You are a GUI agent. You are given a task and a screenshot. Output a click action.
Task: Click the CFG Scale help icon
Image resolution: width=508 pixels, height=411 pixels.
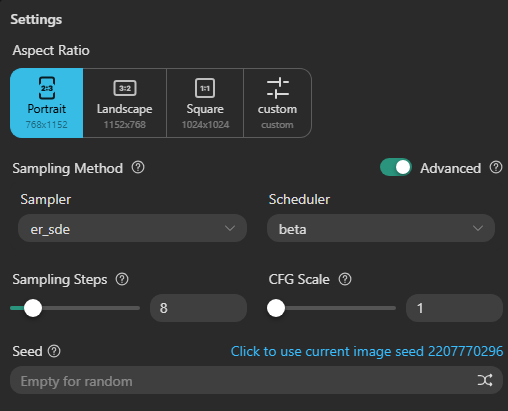[345, 279]
